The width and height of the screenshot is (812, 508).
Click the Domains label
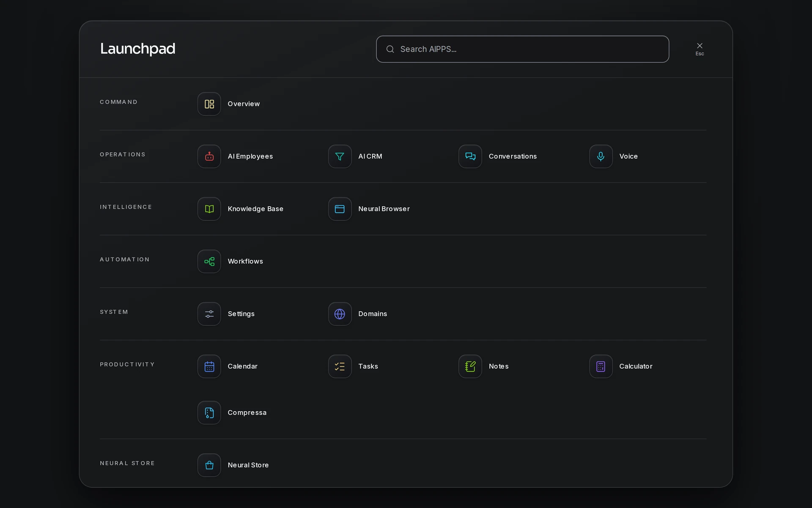(x=373, y=314)
